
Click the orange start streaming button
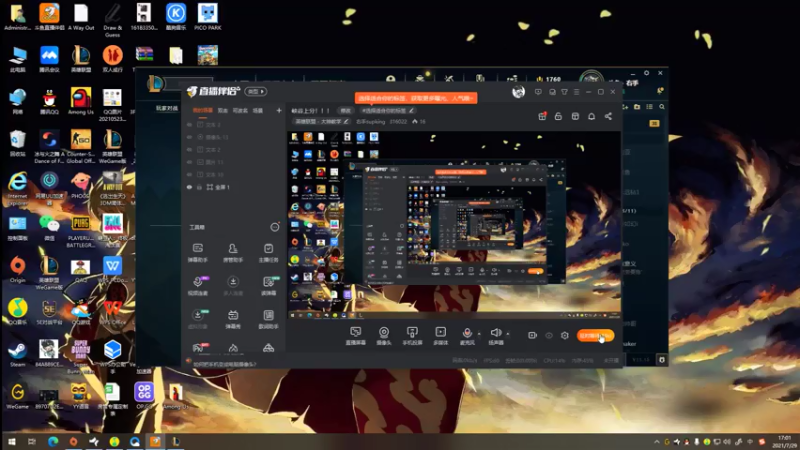[x=595, y=335]
